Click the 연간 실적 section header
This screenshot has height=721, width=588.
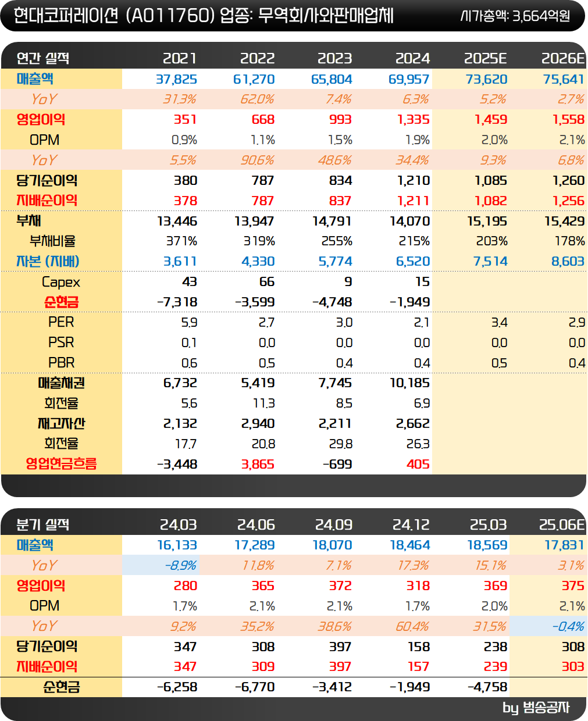pyautogui.click(x=42, y=58)
